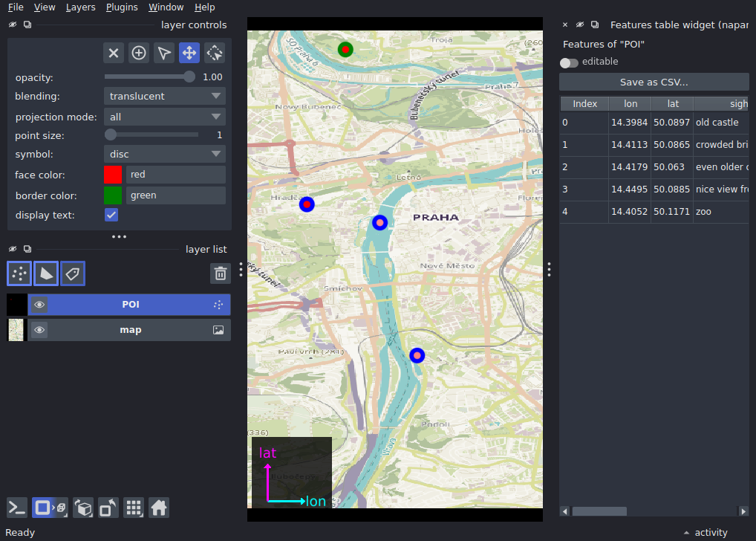Image resolution: width=756 pixels, height=541 pixels.
Task: Click image type icon on map layer
Action: point(218,330)
